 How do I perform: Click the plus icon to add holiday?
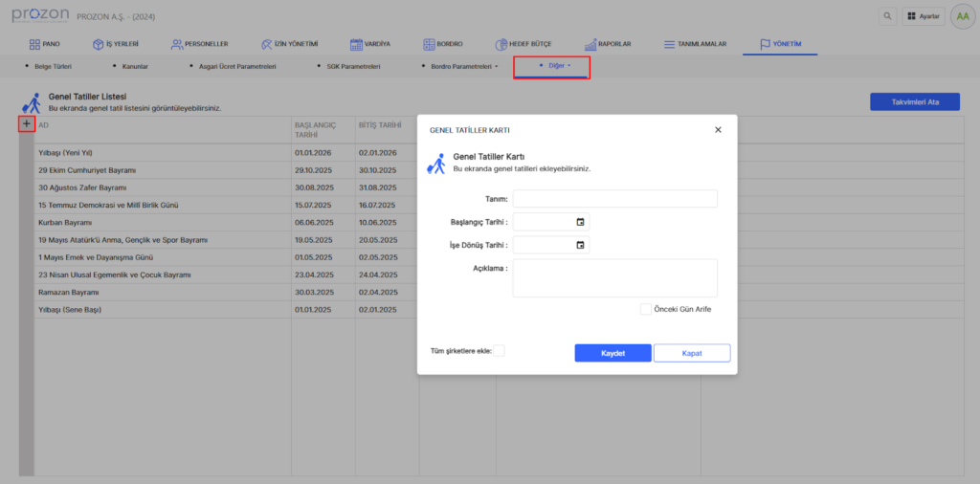coord(26,124)
